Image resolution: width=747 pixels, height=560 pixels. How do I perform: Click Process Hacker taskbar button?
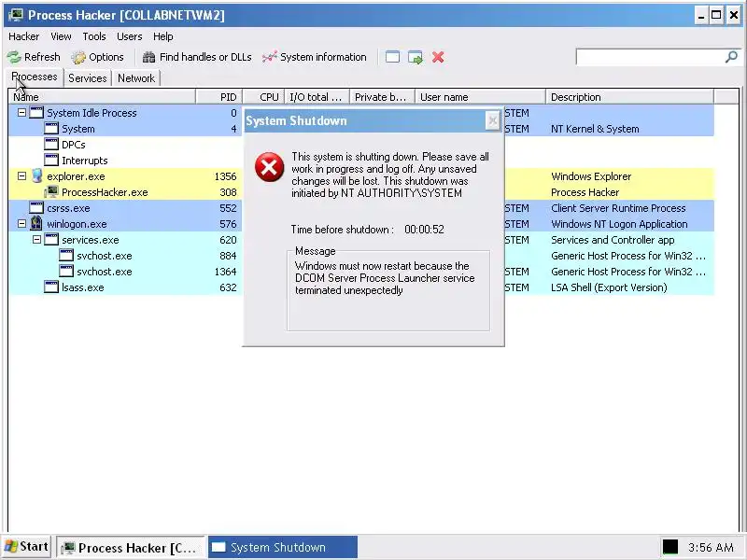point(131,548)
